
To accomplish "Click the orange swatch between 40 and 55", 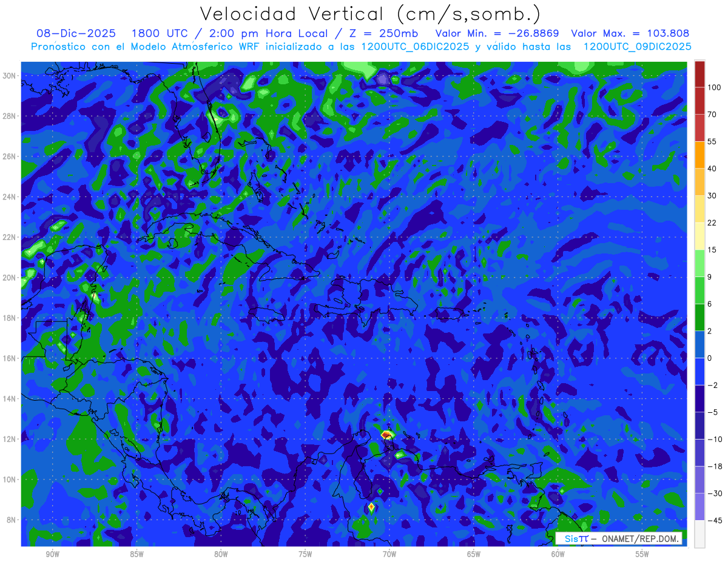I will click(699, 155).
